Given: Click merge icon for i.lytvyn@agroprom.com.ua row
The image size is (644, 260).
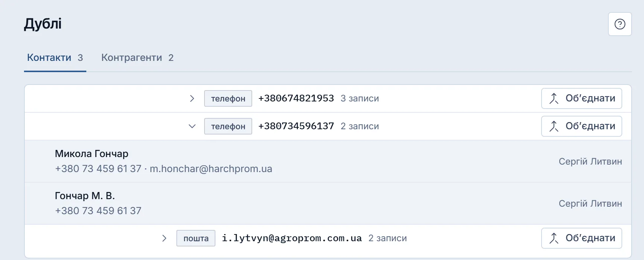Looking at the screenshot, I should click(554, 238).
